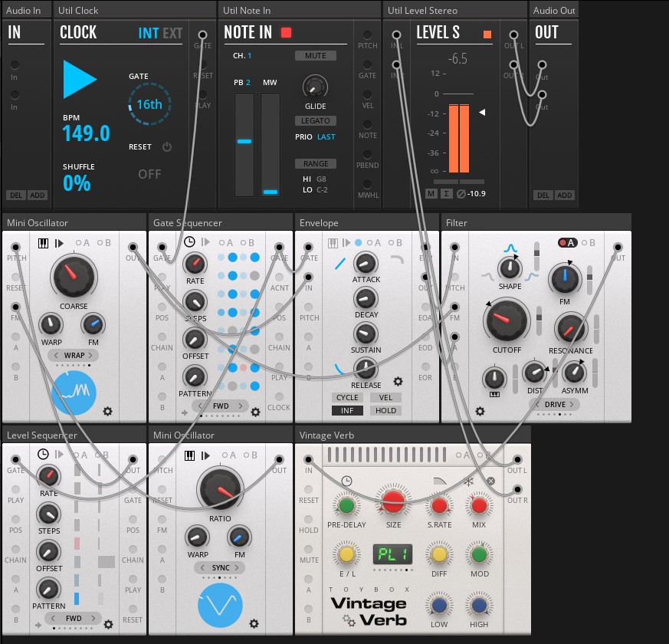The image size is (669, 644).
Task: Click the triangle waveform display under SYNC
Action: 220,605
